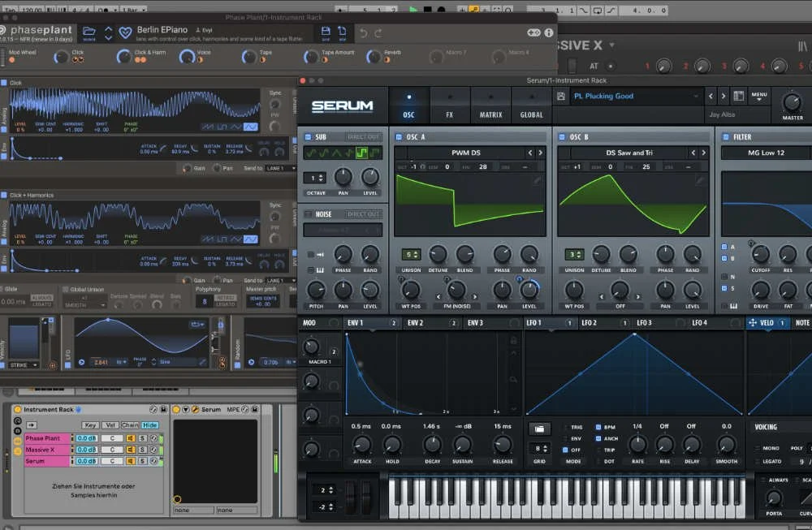Open Serum's MENU in the top bar
Viewport: 812px width, 530px height.
click(758, 95)
